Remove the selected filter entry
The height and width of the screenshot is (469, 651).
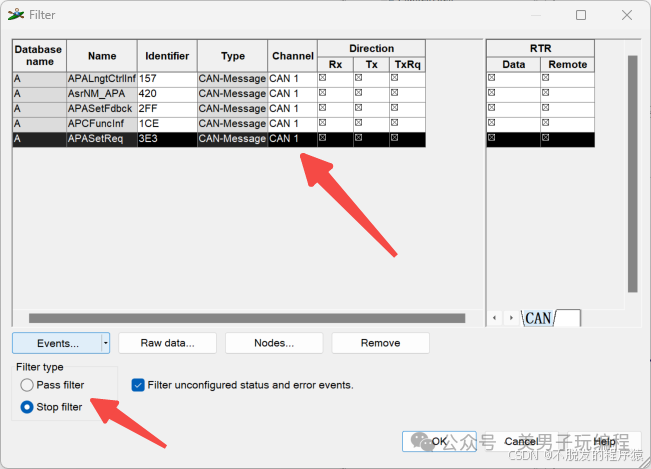(380, 343)
